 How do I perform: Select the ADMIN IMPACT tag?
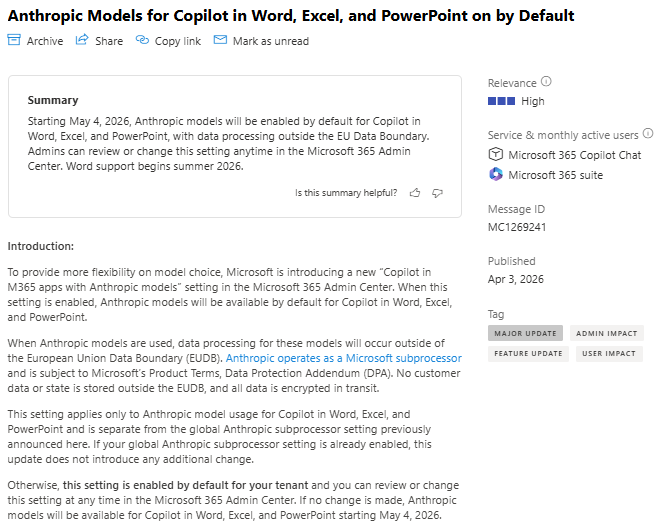pos(607,333)
